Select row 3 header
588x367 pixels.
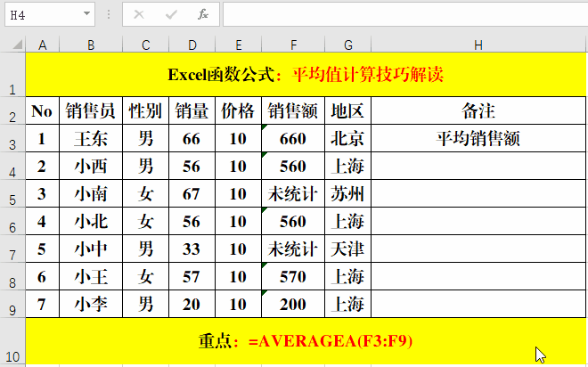click(x=12, y=138)
